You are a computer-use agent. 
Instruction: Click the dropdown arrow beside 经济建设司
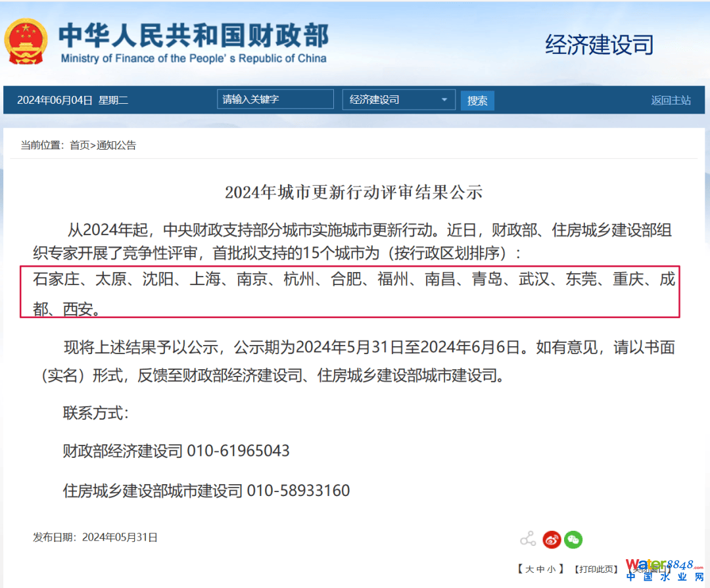tap(444, 100)
